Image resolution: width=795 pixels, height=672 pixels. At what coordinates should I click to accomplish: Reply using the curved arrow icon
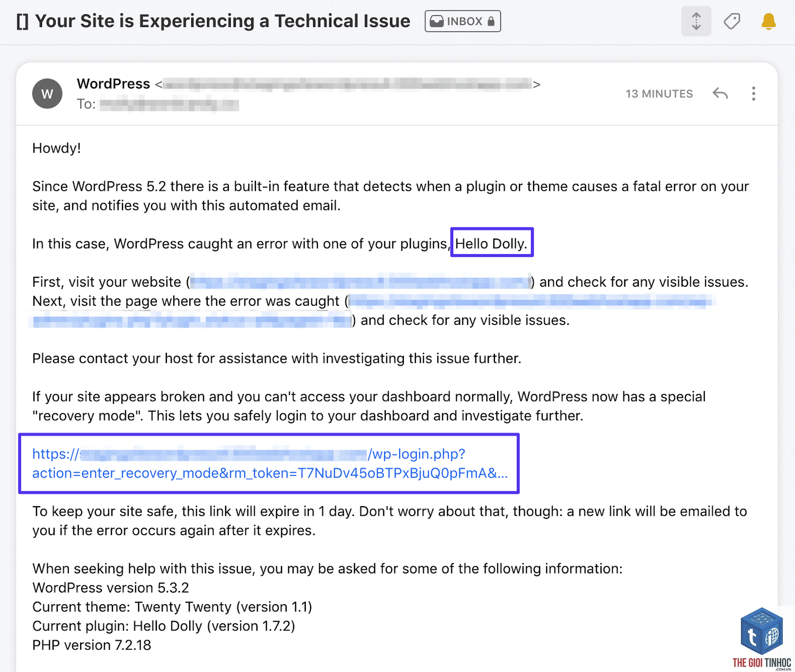point(720,94)
